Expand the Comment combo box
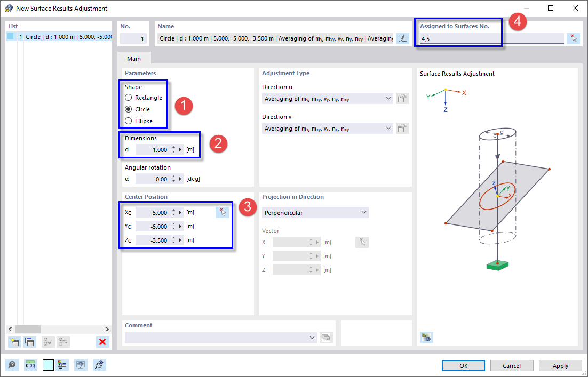 (312, 337)
